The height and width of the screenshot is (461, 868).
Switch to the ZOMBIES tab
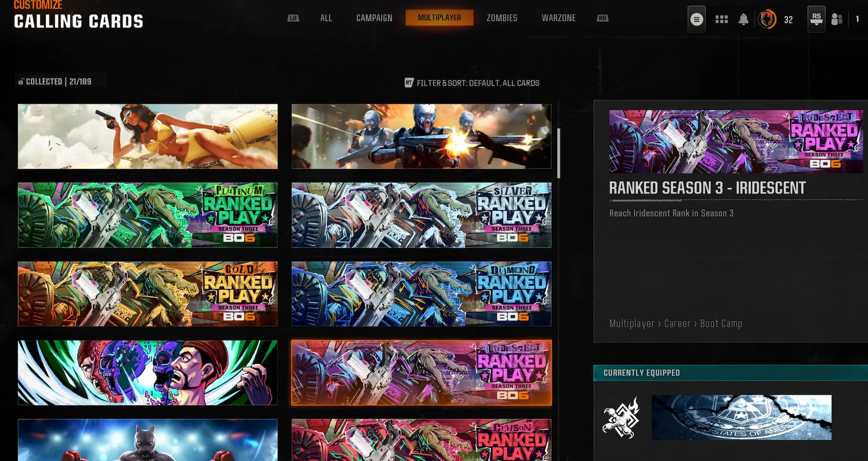coord(502,18)
